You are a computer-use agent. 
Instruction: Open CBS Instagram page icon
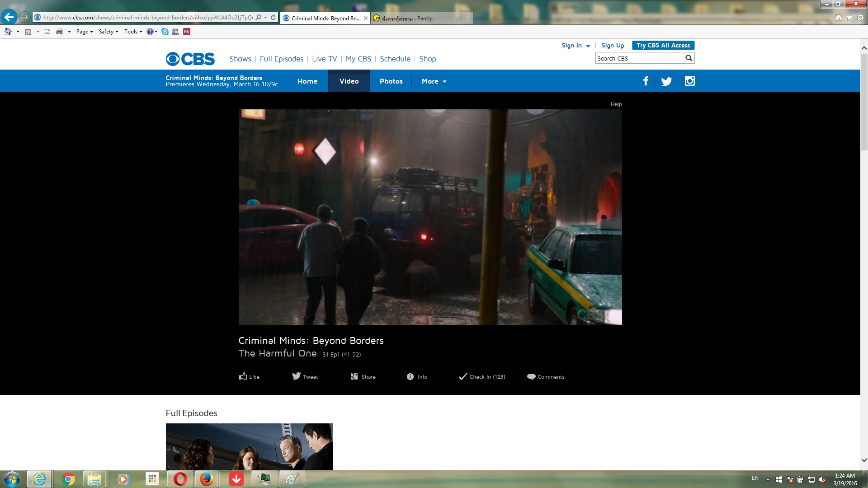pos(690,81)
